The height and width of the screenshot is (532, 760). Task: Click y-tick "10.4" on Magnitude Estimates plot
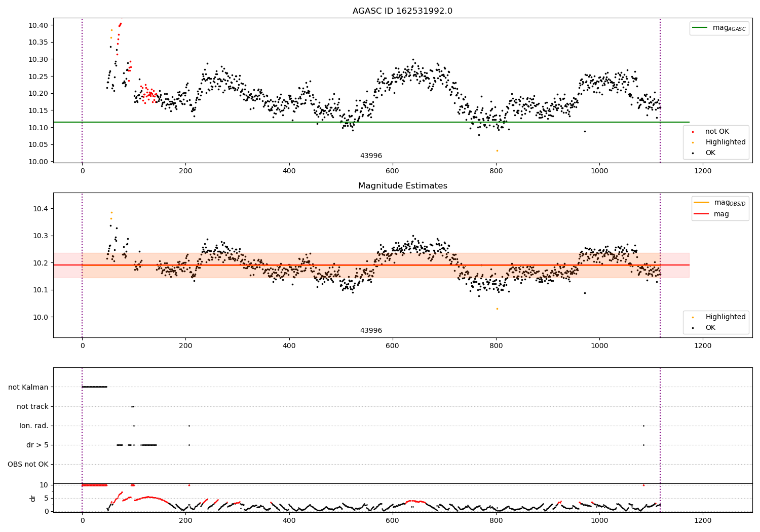pos(41,209)
